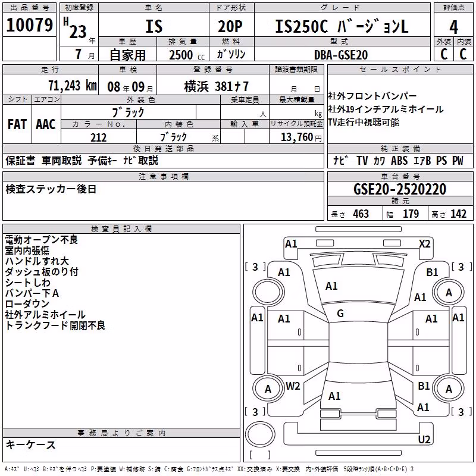
Task: Click the shift type FAT
Action: [17, 124]
